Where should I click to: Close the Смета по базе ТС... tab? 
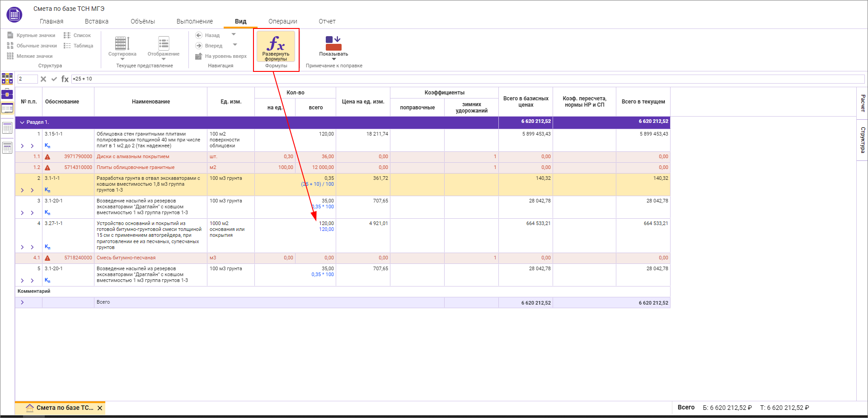[x=100, y=408]
